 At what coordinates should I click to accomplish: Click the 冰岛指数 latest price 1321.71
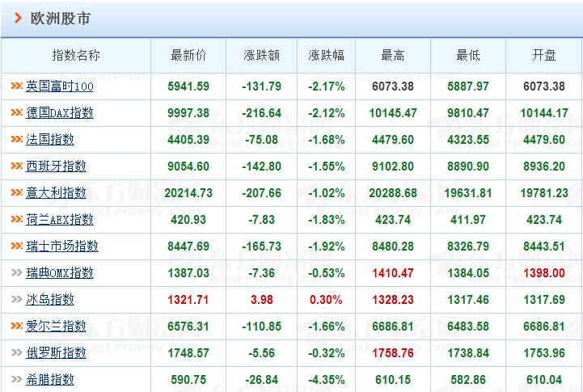pos(188,300)
